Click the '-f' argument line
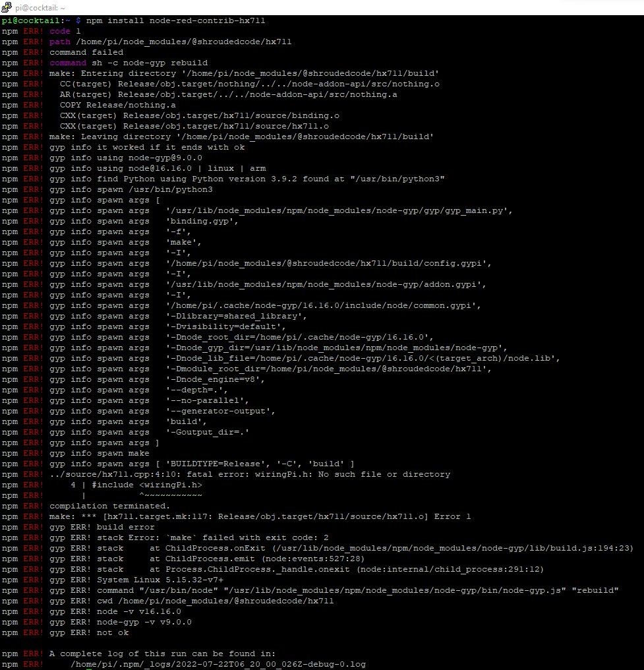644x670 pixels. coord(178,231)
